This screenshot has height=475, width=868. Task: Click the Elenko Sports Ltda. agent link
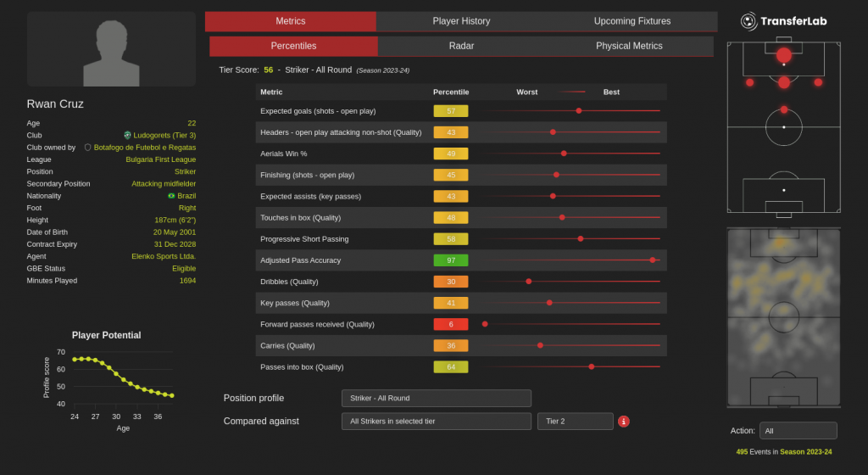coord(163,256)
